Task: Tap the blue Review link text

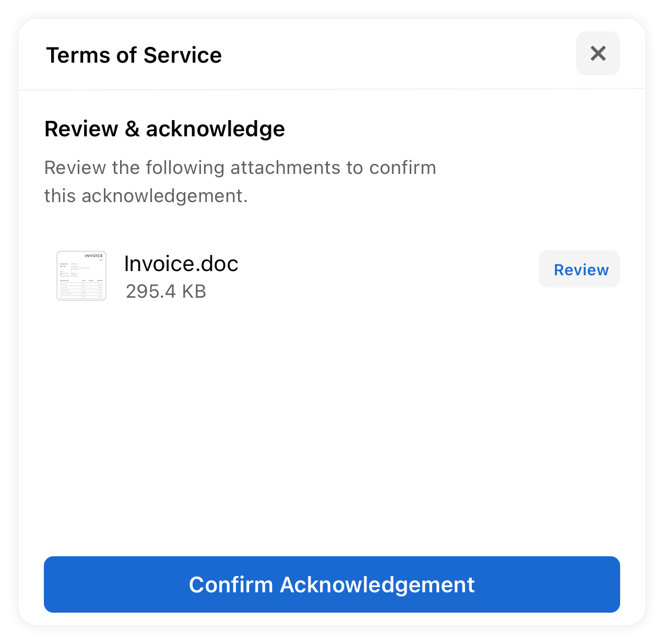Action: coord(581,270)
